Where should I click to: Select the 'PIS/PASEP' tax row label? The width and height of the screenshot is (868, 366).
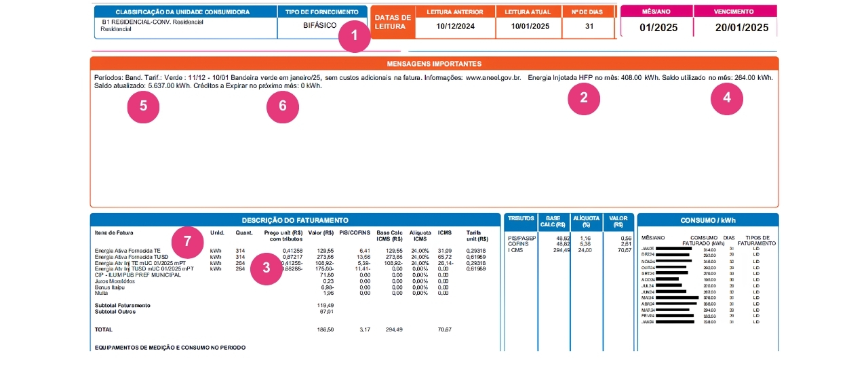click(522, 239)
